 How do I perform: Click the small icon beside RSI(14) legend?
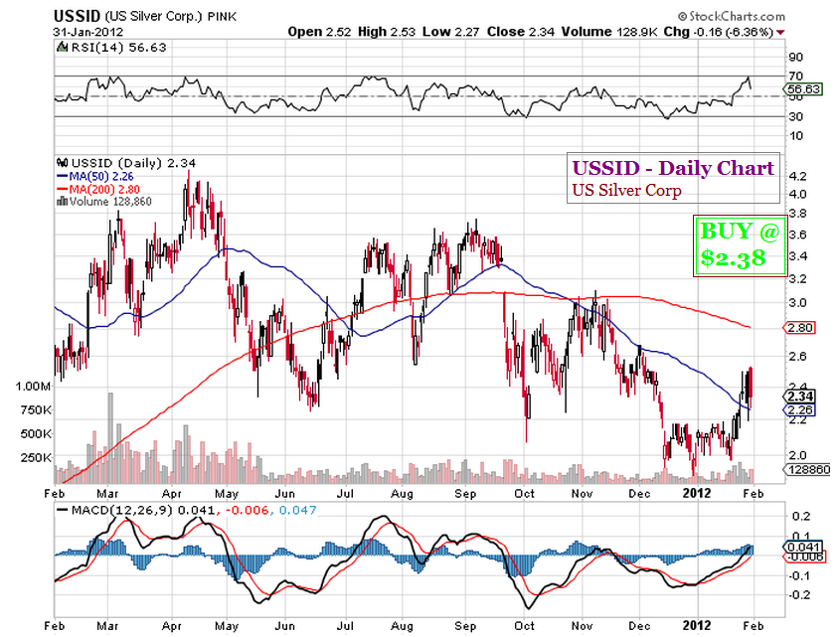click(x=63, y=47)
